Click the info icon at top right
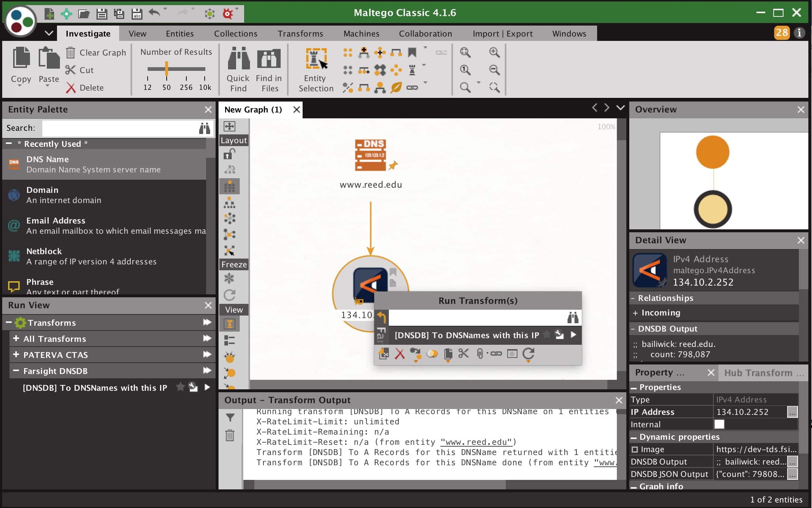 tap(799, 33)
